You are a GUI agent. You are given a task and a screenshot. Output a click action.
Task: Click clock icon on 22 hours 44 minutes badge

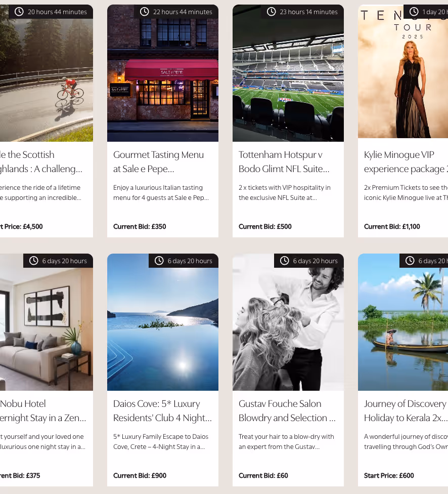tap(145, 12)
